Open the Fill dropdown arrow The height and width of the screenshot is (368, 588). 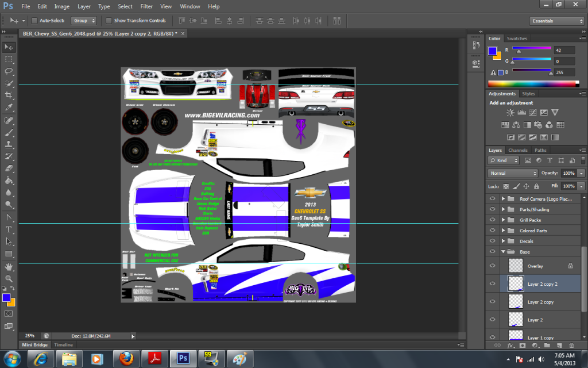581,186
